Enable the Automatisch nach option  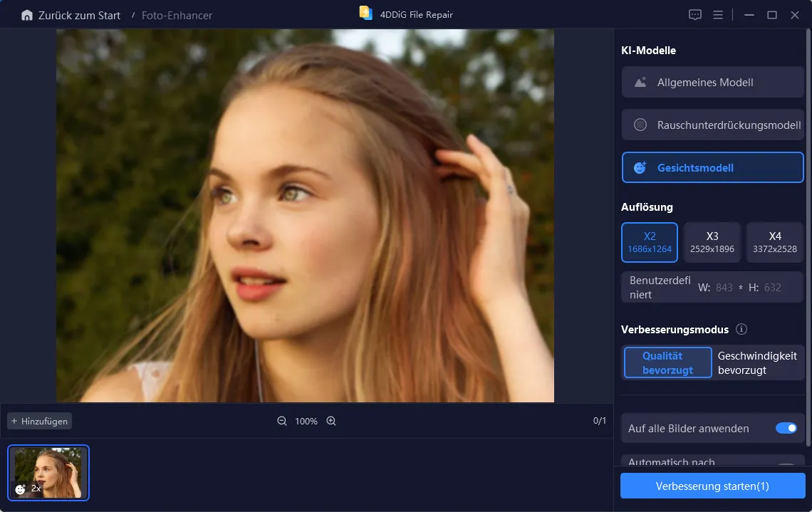coord(786,462)
